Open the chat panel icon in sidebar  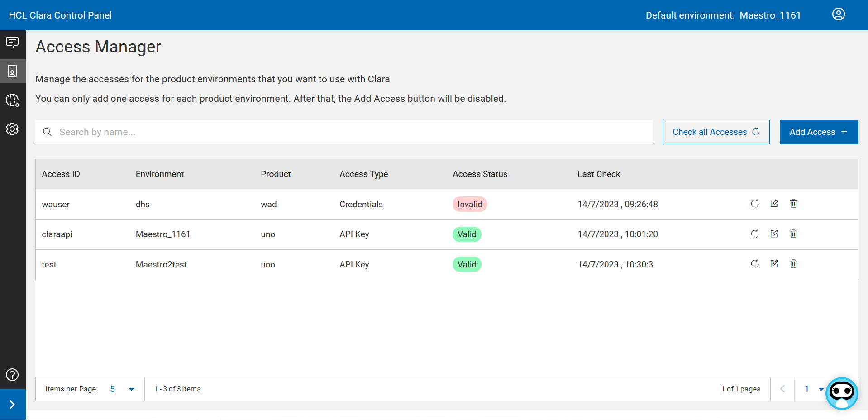click(12, 43)
